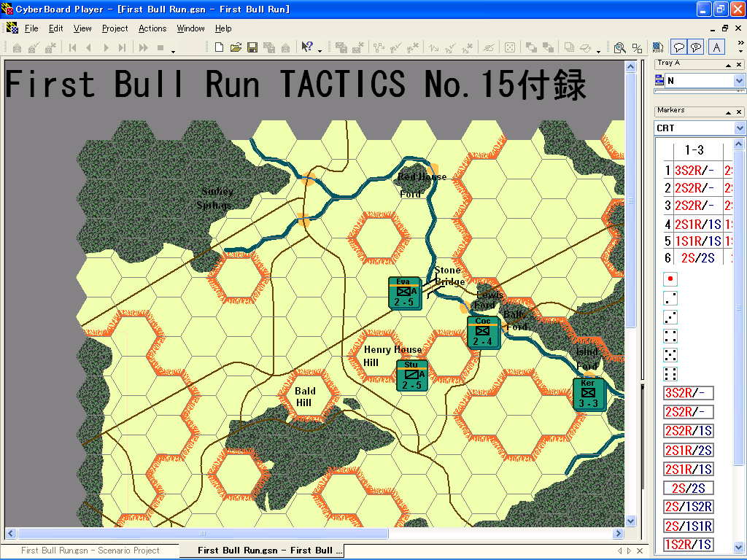Jump to last move in playback

click(123, 47)
